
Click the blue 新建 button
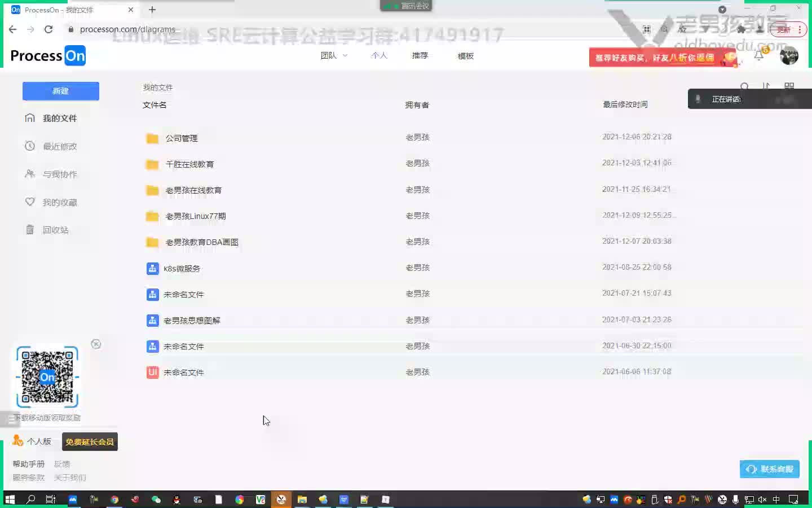61,91
